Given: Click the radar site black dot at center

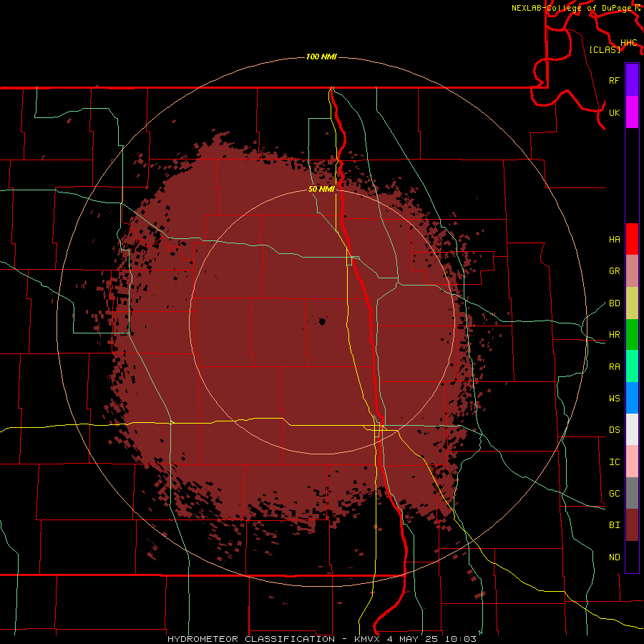Looking at the screenshot, I should pos(323,321).
